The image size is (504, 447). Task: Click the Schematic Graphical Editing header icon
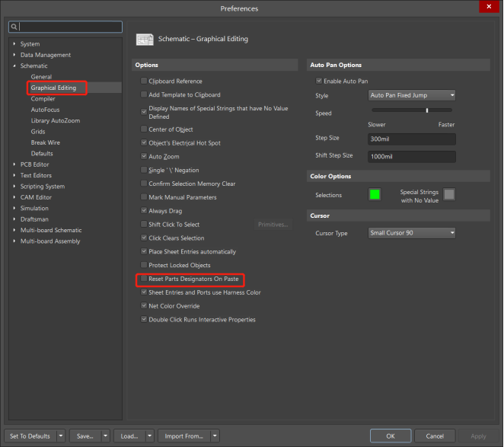pyautogui.click(x=145, y=39)
